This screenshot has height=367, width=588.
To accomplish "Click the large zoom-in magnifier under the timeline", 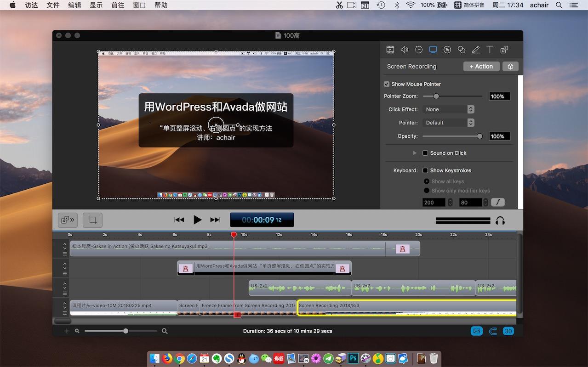I will point(165,331).
